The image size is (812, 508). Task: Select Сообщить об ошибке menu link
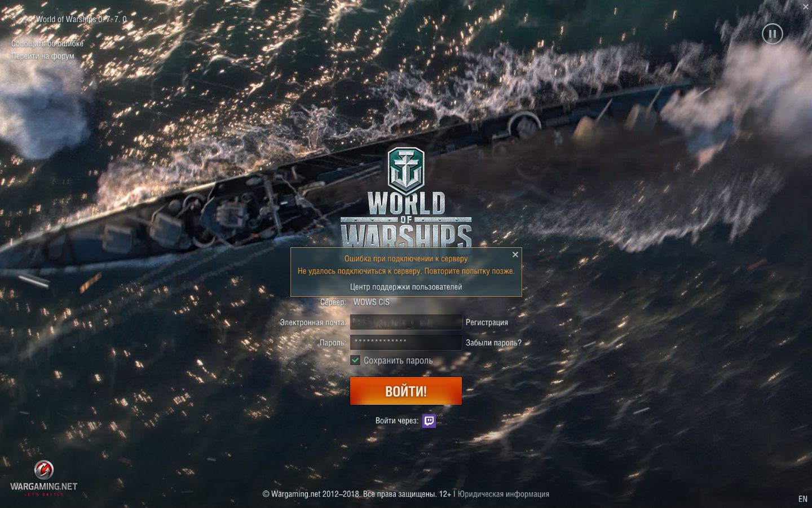click(x=47, y=43)
